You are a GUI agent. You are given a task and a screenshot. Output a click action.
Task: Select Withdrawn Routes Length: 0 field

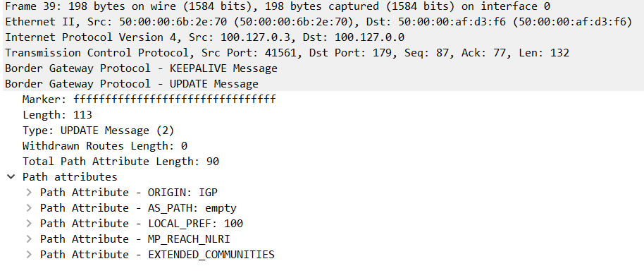coord(105,146)
